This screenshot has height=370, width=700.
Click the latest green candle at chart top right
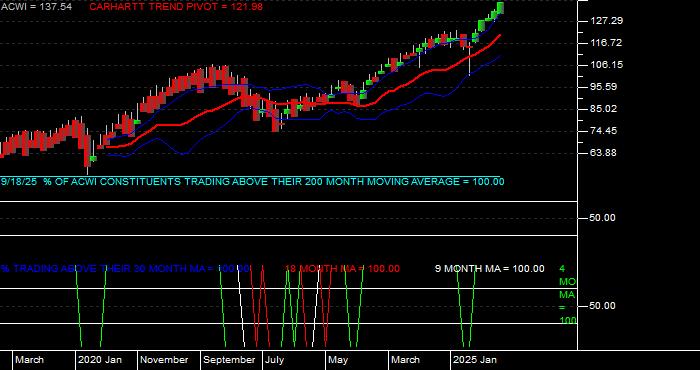[x=500, y=8]
